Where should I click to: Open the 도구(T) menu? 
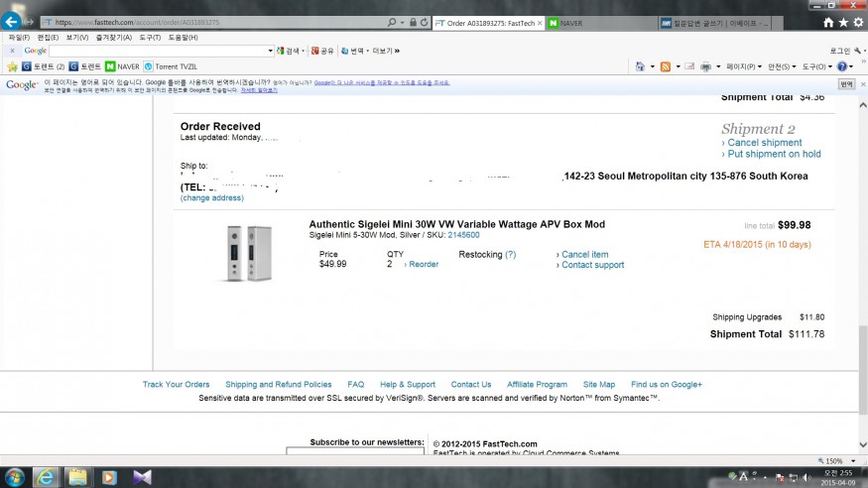150,37
